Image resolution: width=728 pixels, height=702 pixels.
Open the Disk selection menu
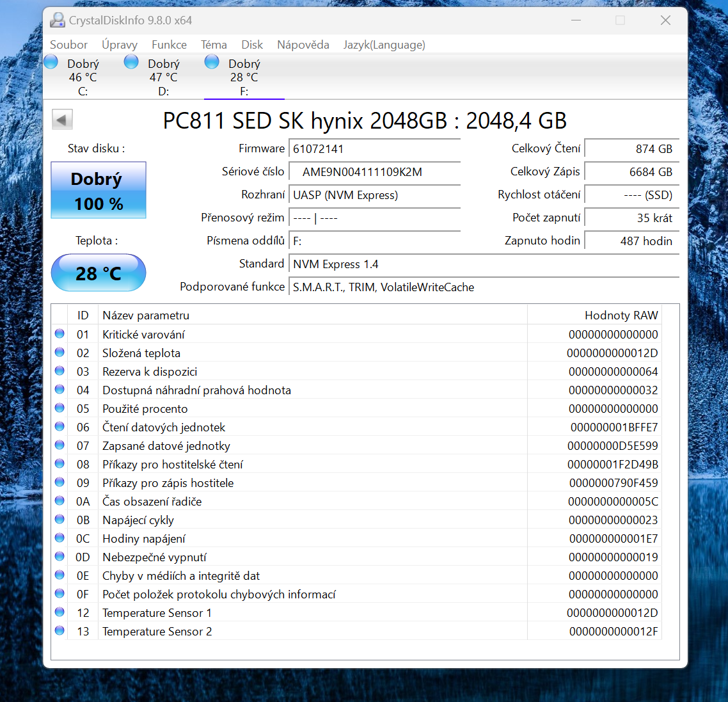tap(252, 45)
